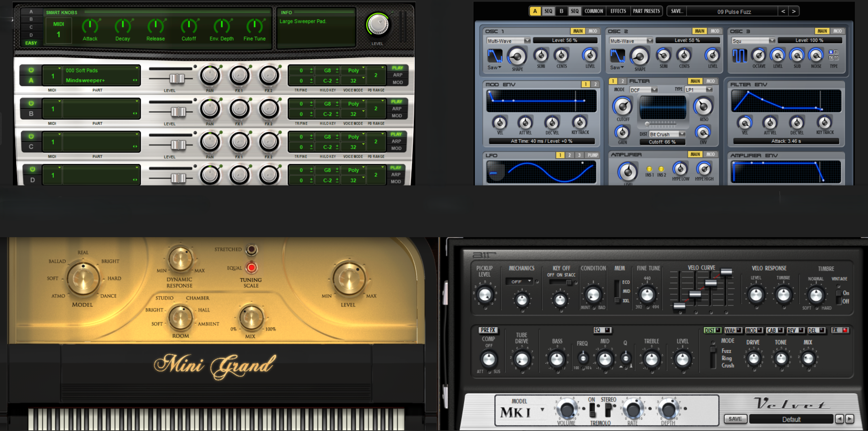Click the Fine Tune smart knob
Viewport: 868px width, 431px height.
(x=255, y=26)
